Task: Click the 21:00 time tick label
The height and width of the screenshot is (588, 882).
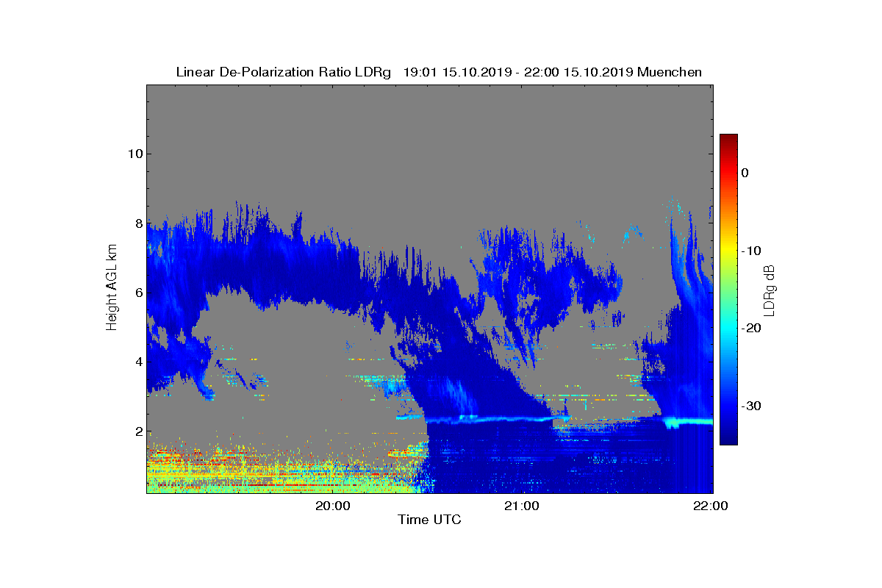Action: point(522,506)
